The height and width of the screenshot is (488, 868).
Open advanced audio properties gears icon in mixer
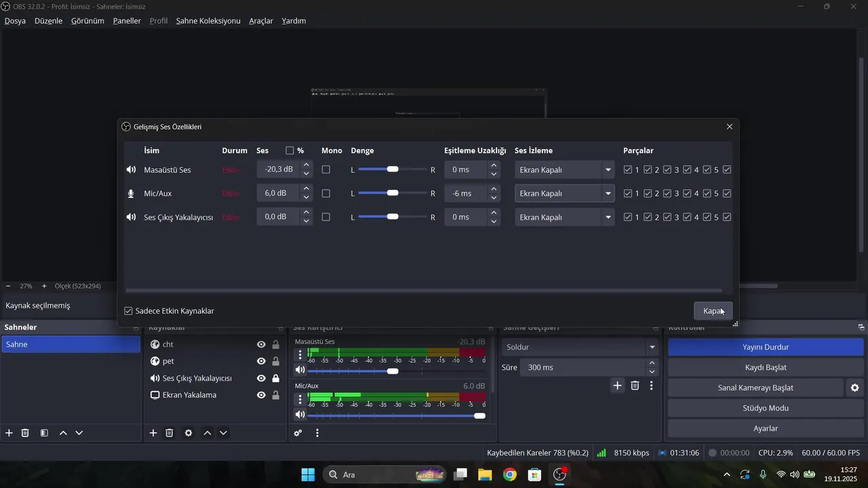tap(298, 432)
